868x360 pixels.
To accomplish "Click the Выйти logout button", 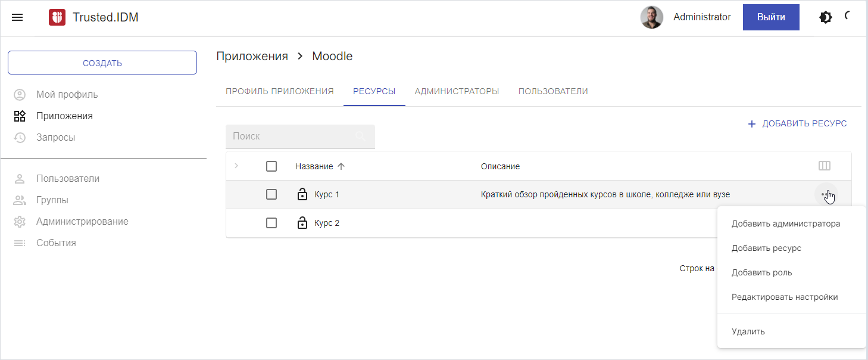I will [x=771, y=17].
